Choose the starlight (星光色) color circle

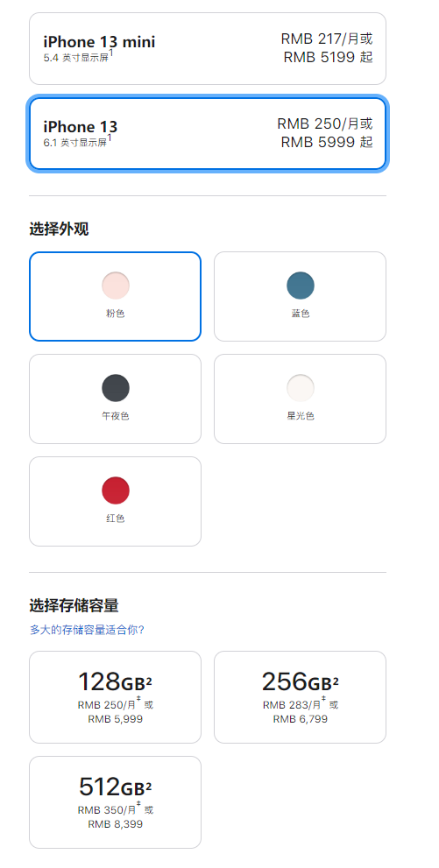[301, 388]
